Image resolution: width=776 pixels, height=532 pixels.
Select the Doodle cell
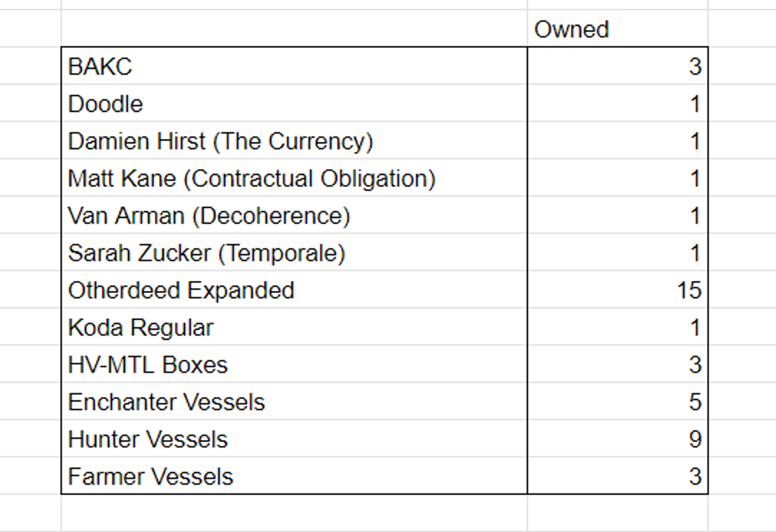(106, 104)
